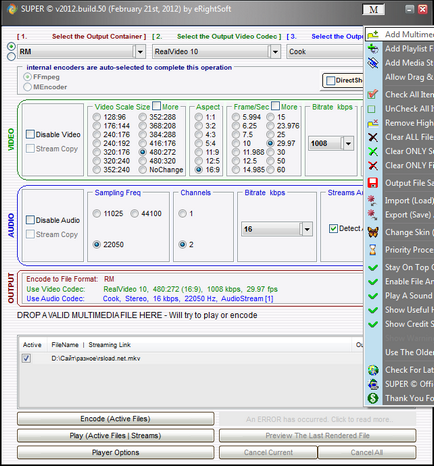Select 25 frames per second
434x466 pixels.
tap(270, 135)
